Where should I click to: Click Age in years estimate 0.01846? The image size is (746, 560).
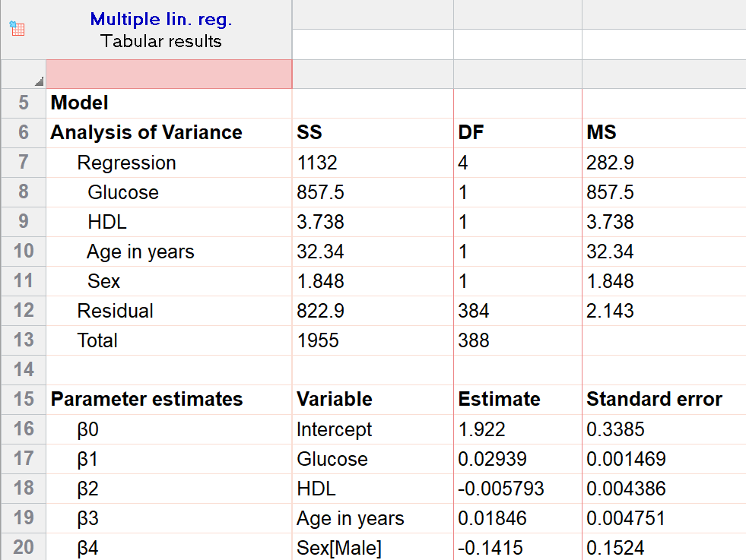point(492,518)
